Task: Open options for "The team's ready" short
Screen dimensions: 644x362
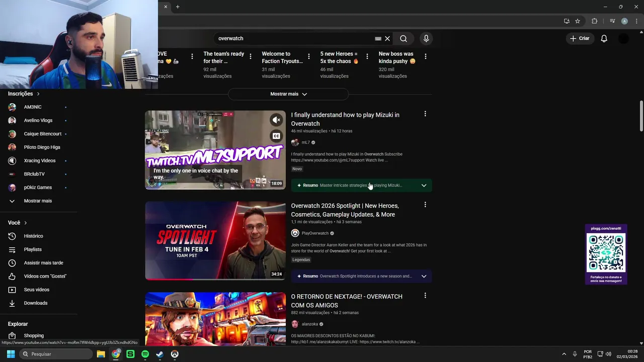Action: 251,56
